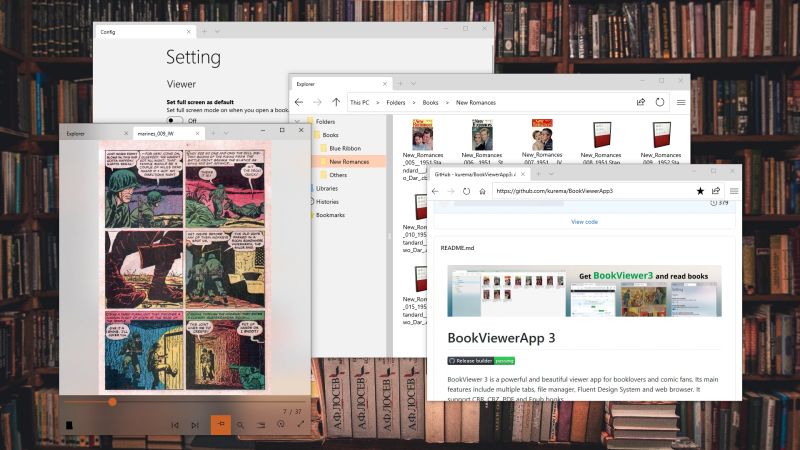The width and height of the screenshot is (800, 450).
Task: Click the View code link
Action: click(x=584, y=222)
